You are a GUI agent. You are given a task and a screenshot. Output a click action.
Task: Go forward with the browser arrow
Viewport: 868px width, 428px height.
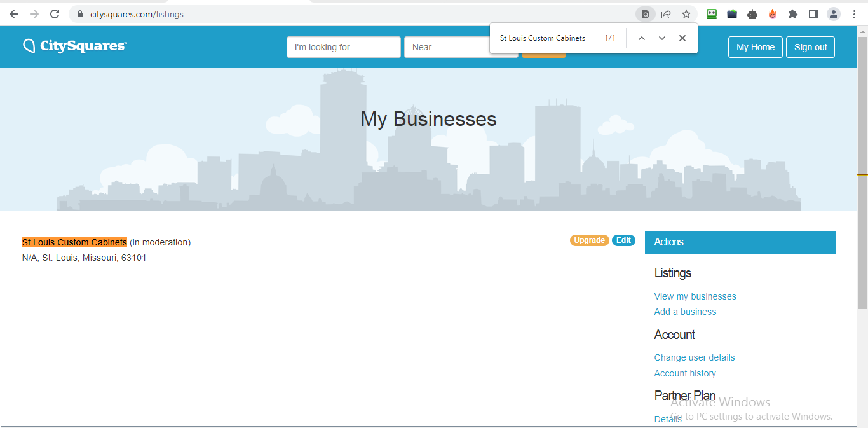tap(34, 14)
